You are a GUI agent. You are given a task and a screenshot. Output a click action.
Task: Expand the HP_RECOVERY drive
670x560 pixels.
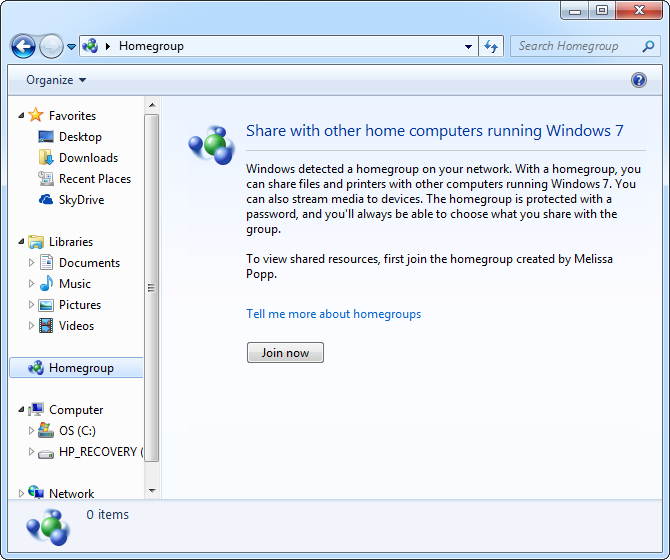[x=31, y=451]
